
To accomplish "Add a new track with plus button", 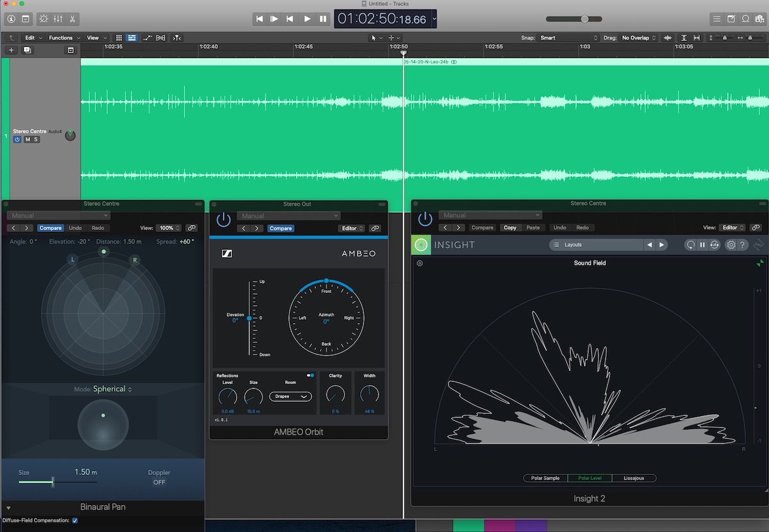I will (11, 50).
